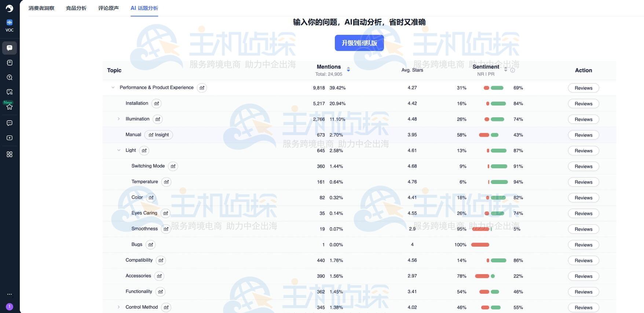
Task: Open trend chart icon next to Functionality
Action: 160,292
